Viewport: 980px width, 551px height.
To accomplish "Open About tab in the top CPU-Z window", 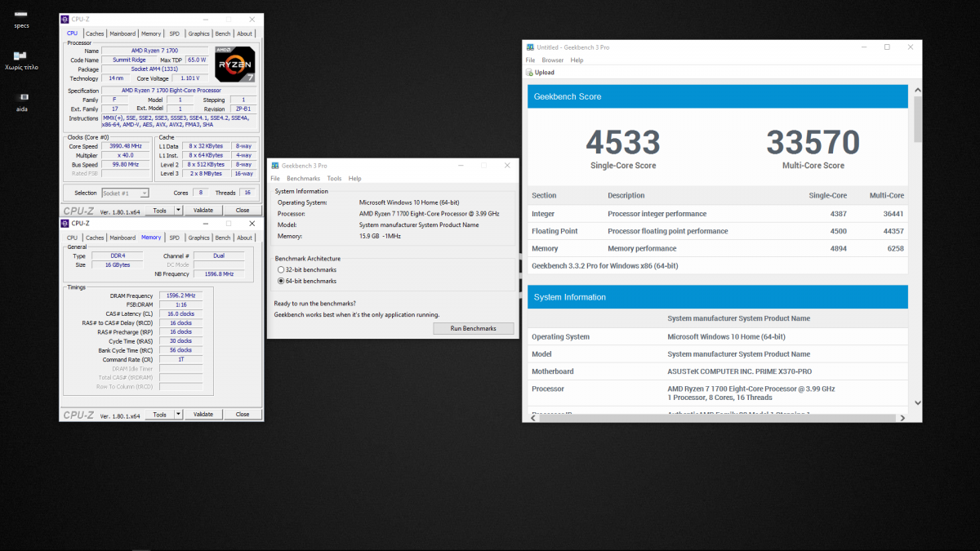I will point(245,33).
